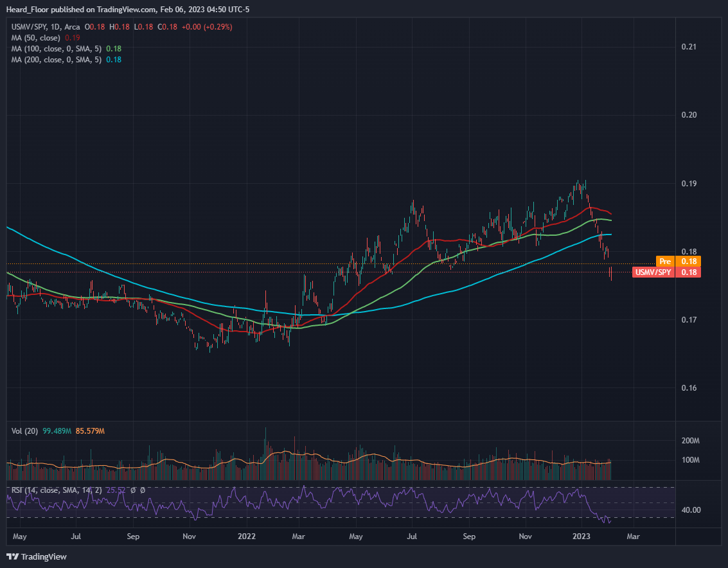Select the USMV/SPY, 1D, Arca symbol title

(x=46, y=27)
